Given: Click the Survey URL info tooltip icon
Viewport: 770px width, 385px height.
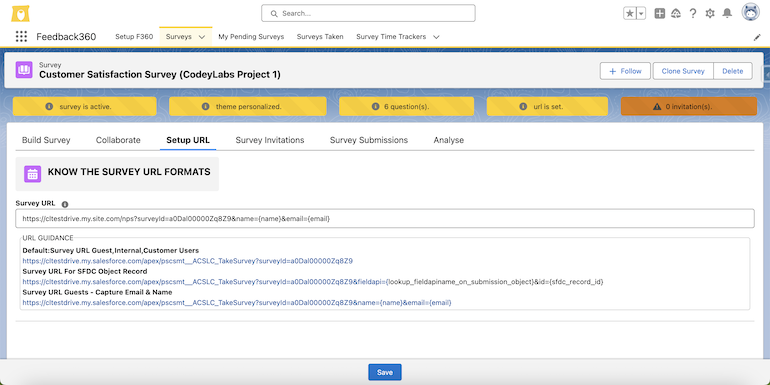Looking at the screenshot, I should 65,204.
